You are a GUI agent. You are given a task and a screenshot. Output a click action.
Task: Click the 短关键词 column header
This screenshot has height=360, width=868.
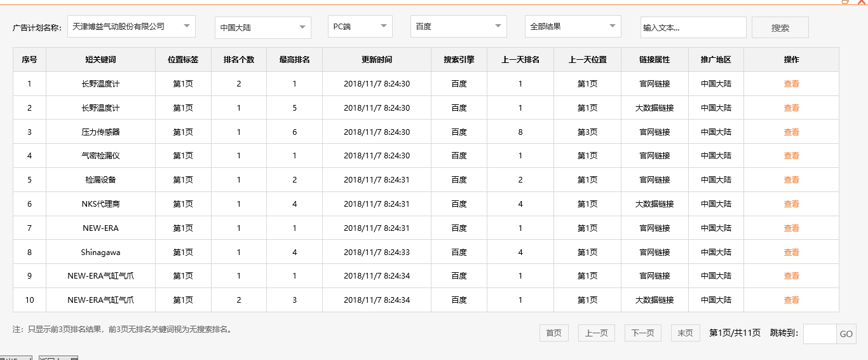(x=100, y=60)
